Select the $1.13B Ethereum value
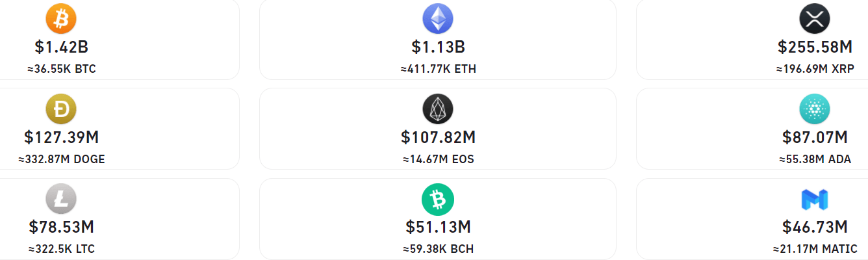The width and height of the screenshot is (868, 260). click(x=438, y=47)
